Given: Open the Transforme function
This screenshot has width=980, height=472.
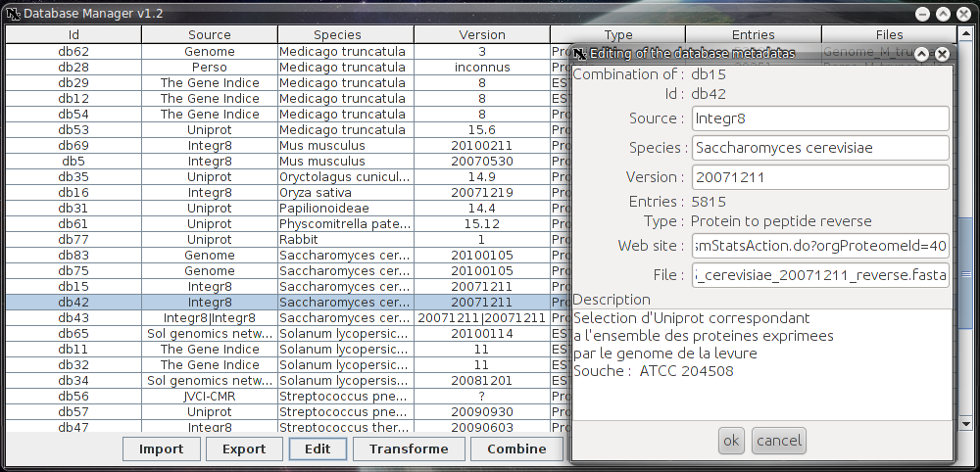Looking at the screenshot, I should [408, 448].
